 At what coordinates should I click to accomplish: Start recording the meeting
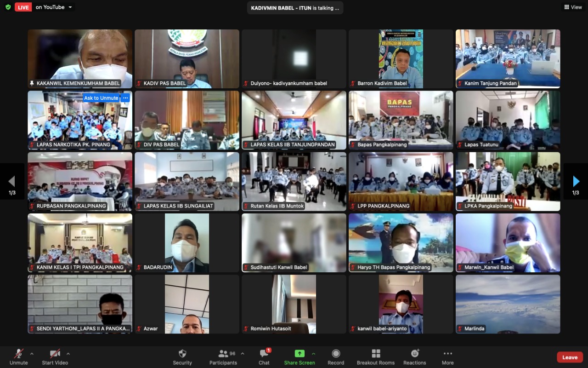pos(336,356)
